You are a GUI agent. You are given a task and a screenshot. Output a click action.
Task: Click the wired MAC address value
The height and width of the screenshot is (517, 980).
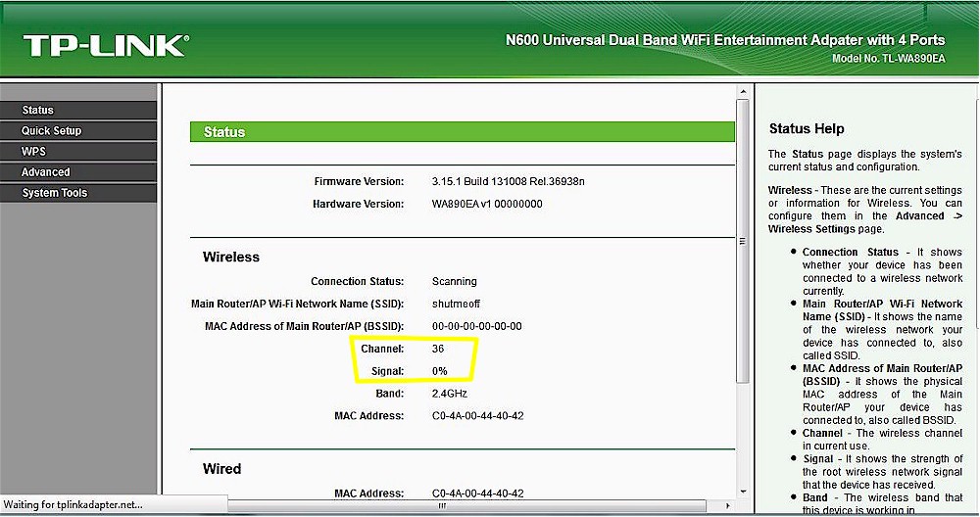(478, 493)
